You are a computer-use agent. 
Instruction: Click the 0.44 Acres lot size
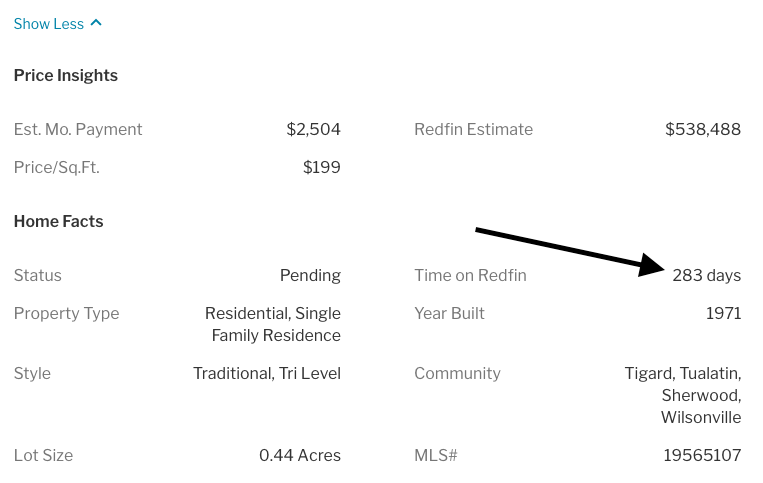[300, 455]
